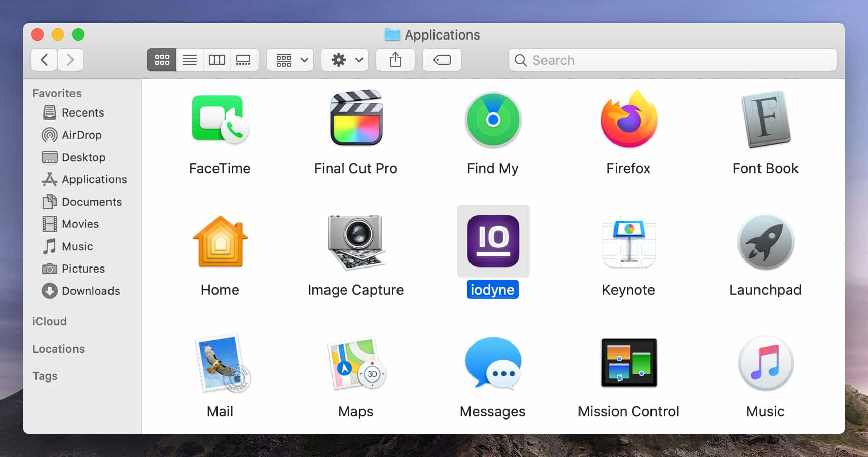Open the Firefox browser icon
868x457 pixels.
click(x=629, y=120)
